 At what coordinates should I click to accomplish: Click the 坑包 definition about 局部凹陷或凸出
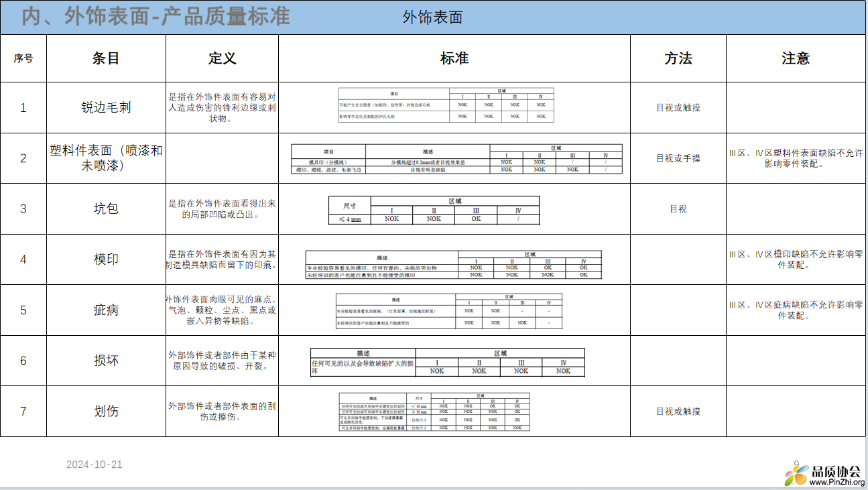(x=223, y=209)
